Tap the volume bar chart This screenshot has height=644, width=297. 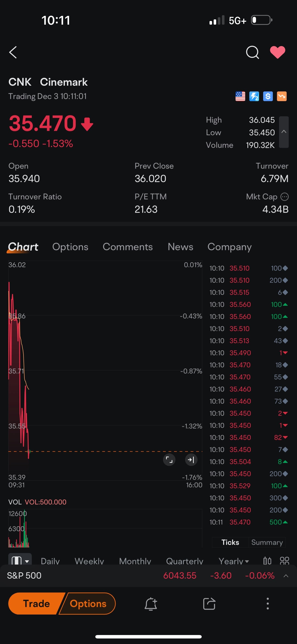click(105, 528)
